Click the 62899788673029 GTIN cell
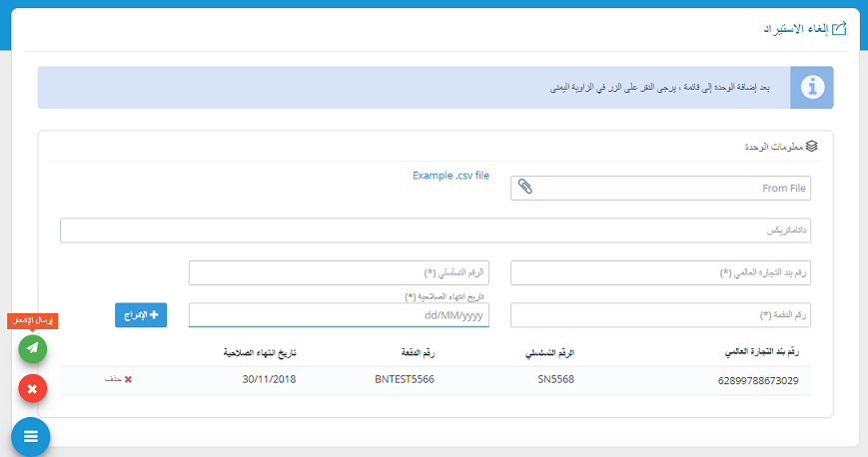The height and width of the screenshot is (457, 868). (758, 380)
